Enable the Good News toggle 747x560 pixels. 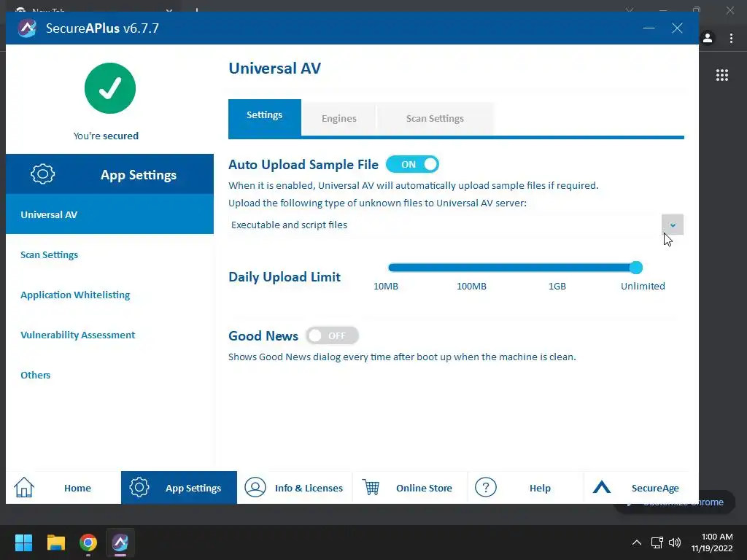tap(332, 335)
